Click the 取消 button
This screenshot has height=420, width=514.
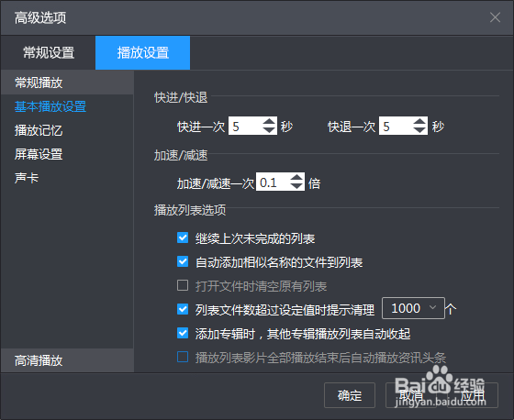[x=411, y=395]
